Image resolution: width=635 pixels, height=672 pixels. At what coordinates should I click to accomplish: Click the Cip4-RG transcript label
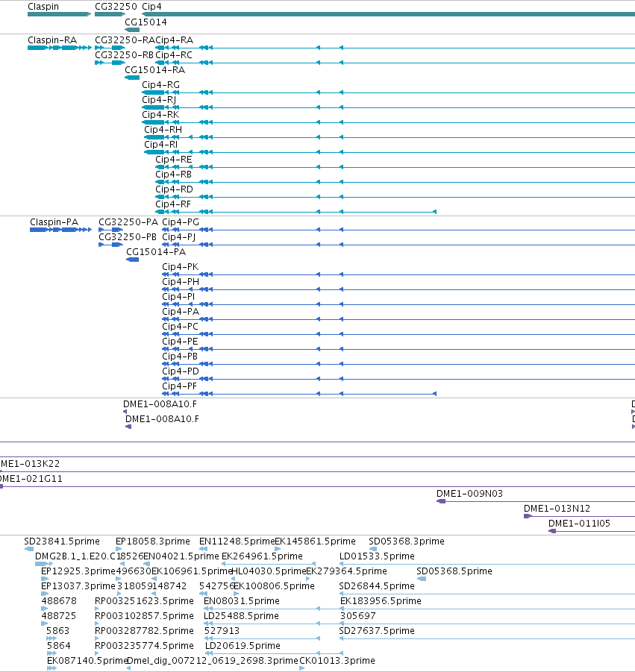pos(160,85)
